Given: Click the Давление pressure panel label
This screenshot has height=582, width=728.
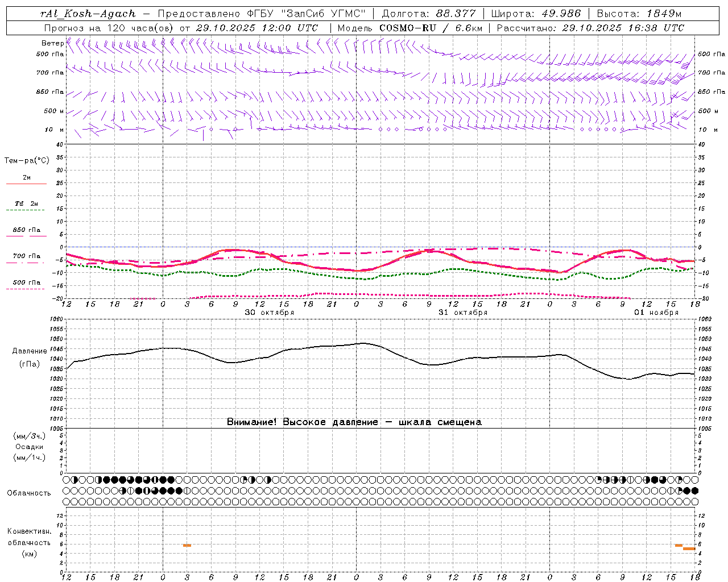Looking at the screenshot, I should pyautogui.click(x=30, y=351).
